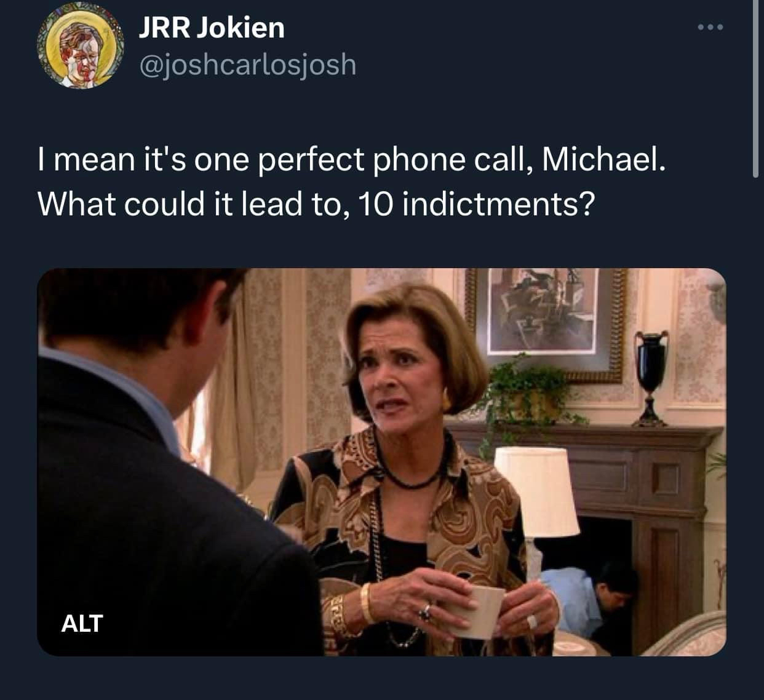
Task: Open the attached TV scene image
Action: 381,462
